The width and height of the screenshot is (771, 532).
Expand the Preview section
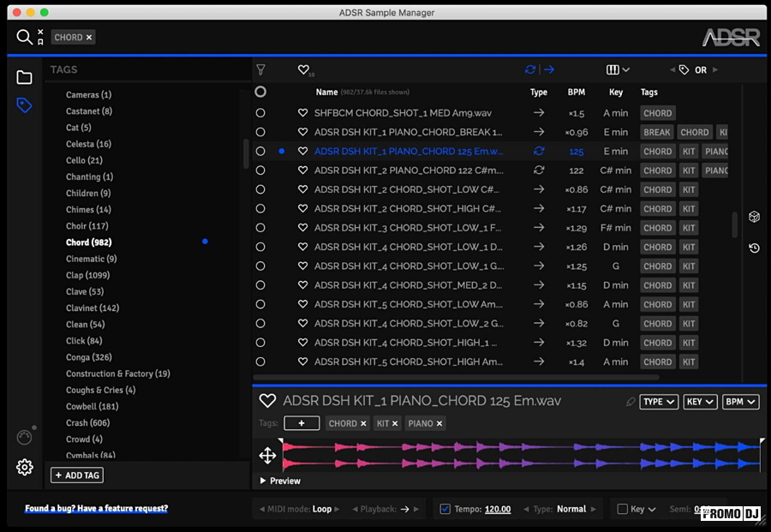pyautogui.click(x=280, y=481)
